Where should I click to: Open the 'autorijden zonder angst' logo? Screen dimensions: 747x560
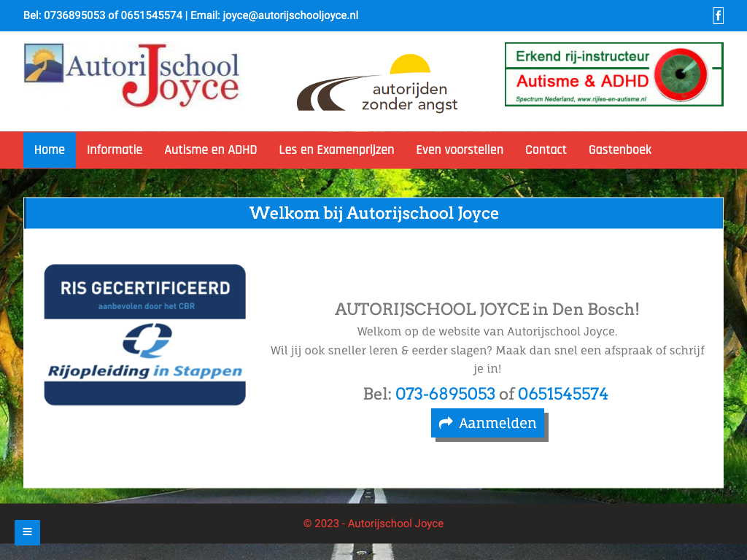coord(377,83)
